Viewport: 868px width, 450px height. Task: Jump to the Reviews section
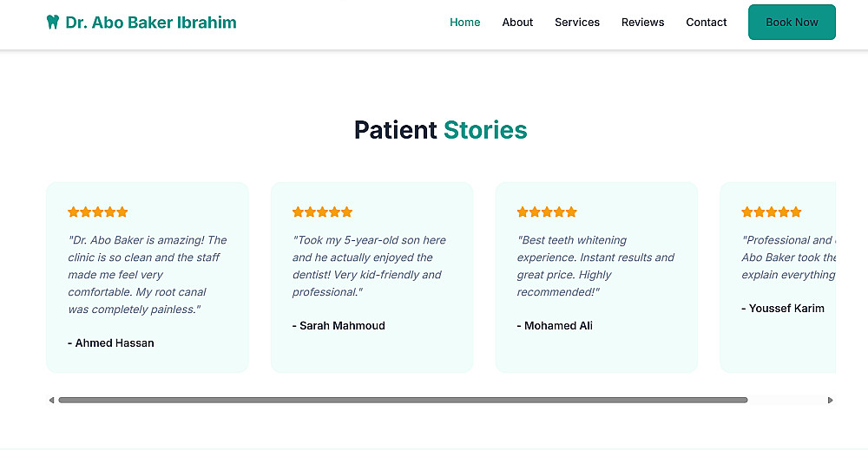(642, 23)
